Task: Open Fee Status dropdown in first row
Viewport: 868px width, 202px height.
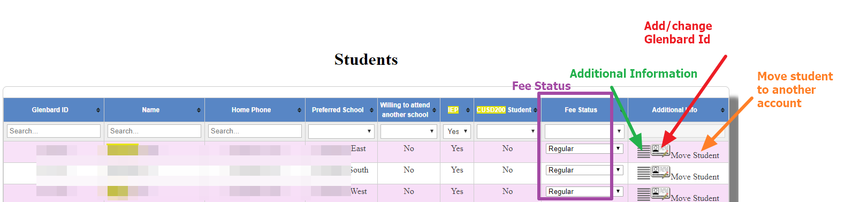Action: click(584, 148)
